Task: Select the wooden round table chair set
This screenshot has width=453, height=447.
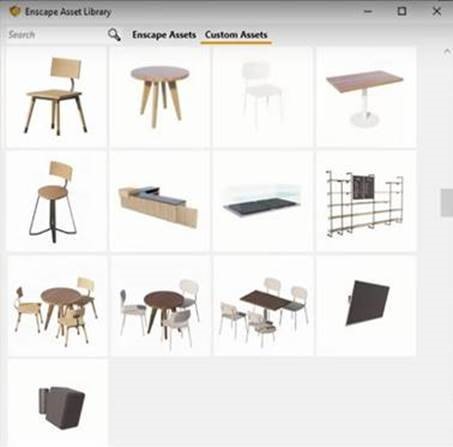Action: (57, 306)
